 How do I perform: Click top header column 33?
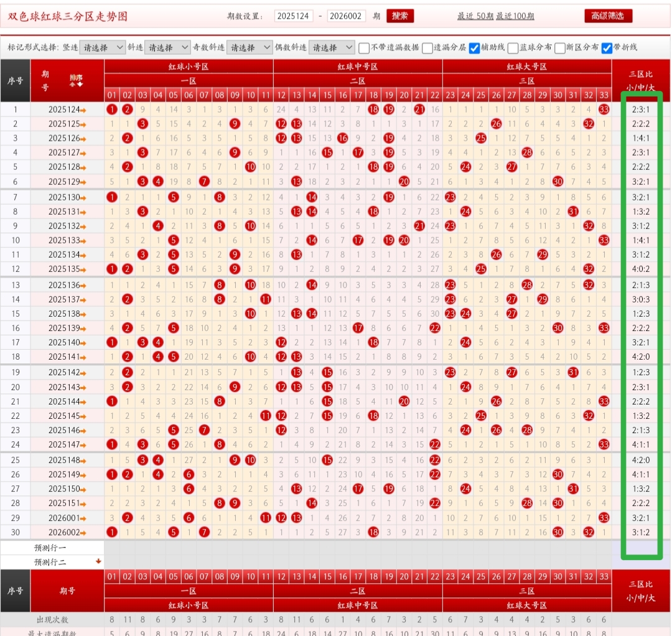(x=604, y=95)
